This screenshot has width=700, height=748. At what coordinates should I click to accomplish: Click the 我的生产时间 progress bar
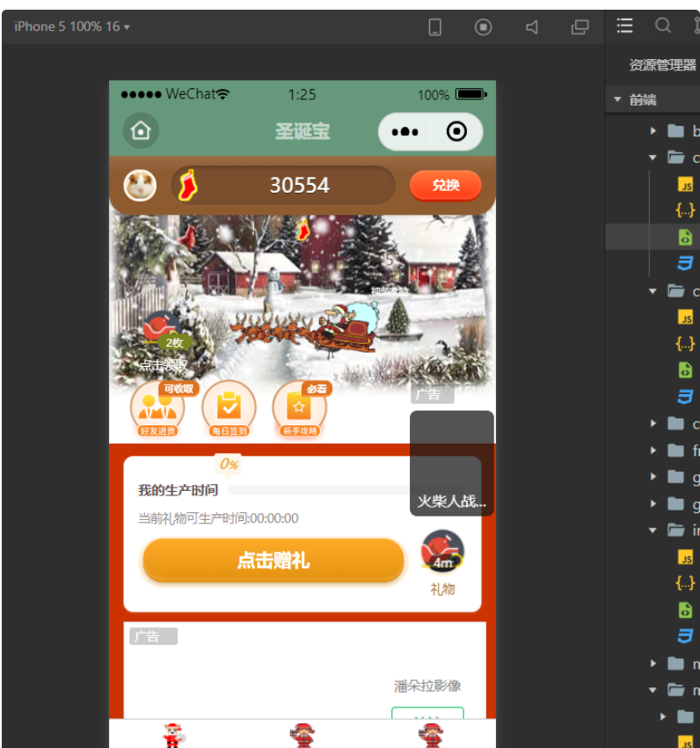coord(318,490)
